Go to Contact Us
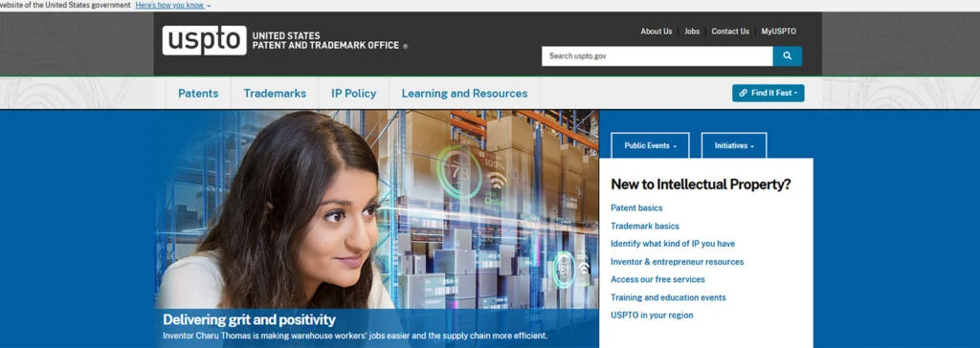The height and width of the screenshot is (348, 980). point(730,32)
